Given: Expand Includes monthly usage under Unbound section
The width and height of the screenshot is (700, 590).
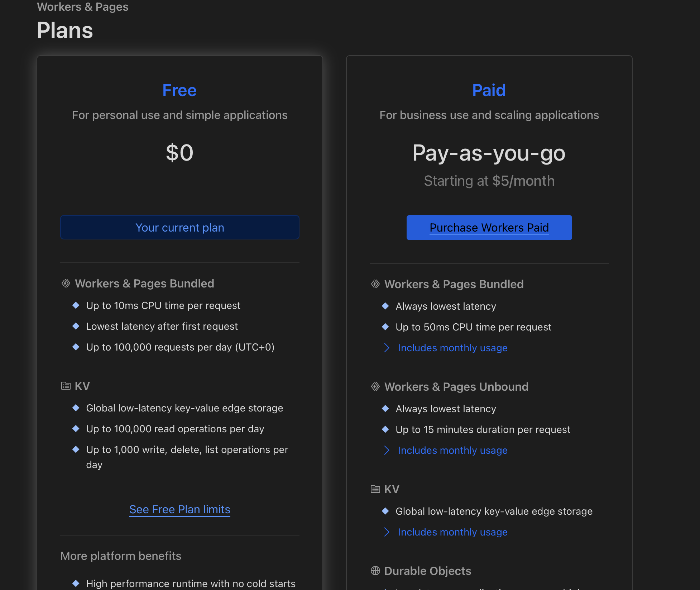Looking at the screenshot, I should coord(452,450).
